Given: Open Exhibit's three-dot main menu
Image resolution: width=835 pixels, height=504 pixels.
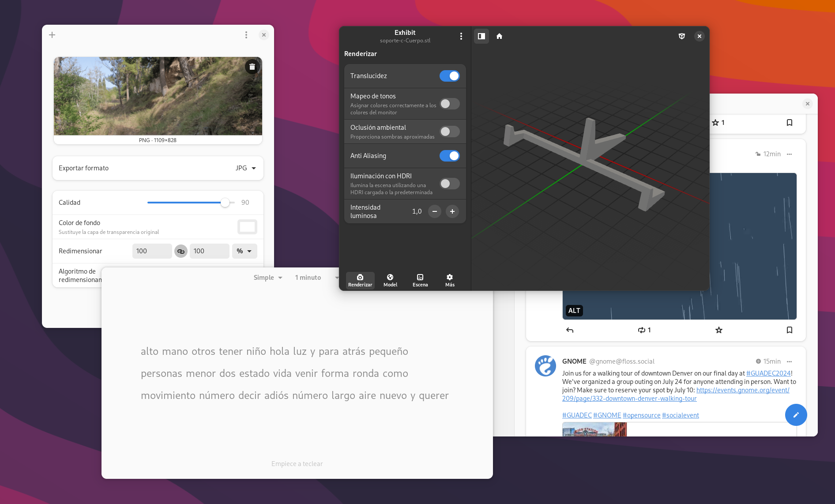Looking at the screenshot, I should pyautogui.click(x=461, y=36).
